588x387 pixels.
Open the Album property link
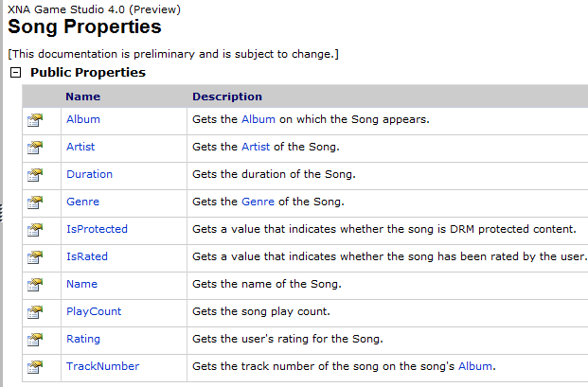click(x=83, y=119)
